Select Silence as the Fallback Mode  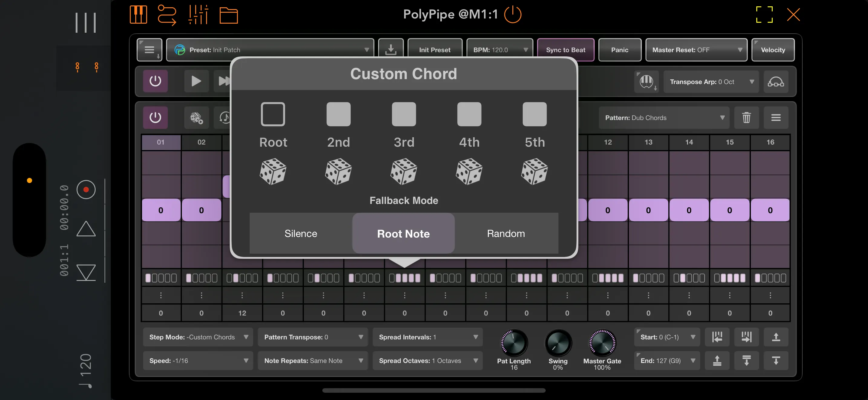point(301,233)
